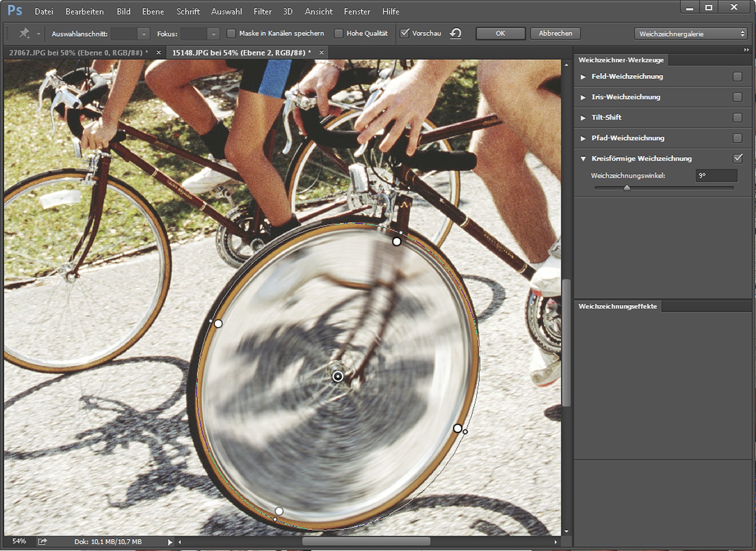Open the Auswahlanschnitt dropdown
Image resolution: width=756 pixels, height=551 pixels.
tap(144, 34)
